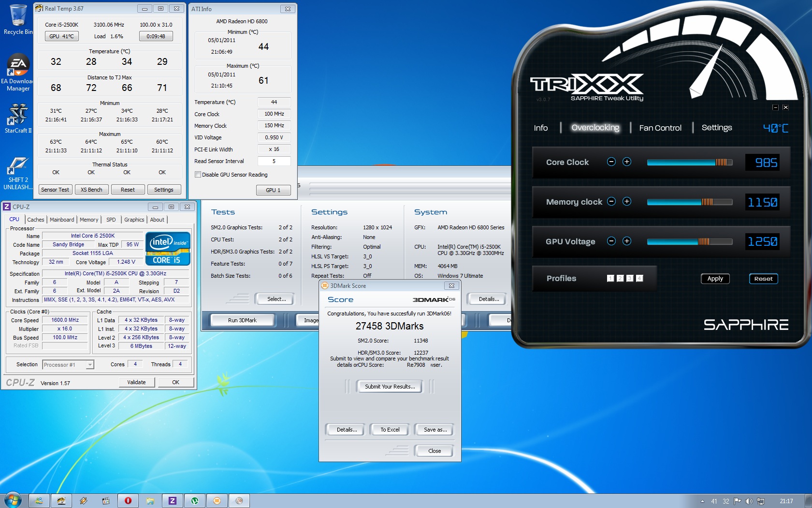This screenshot has height=508, width=812.
Task: Decrease Memory clock with the minus icon
Action: (611, 201)
